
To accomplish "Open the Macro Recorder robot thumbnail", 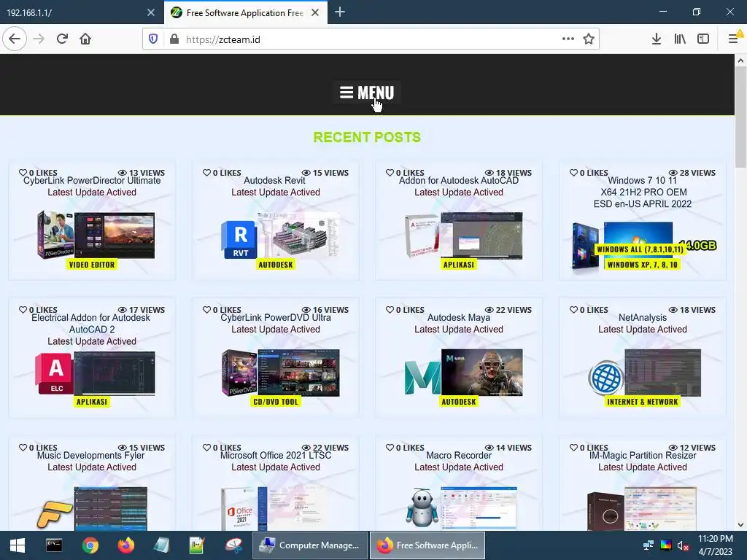I will tap(462, 507).
